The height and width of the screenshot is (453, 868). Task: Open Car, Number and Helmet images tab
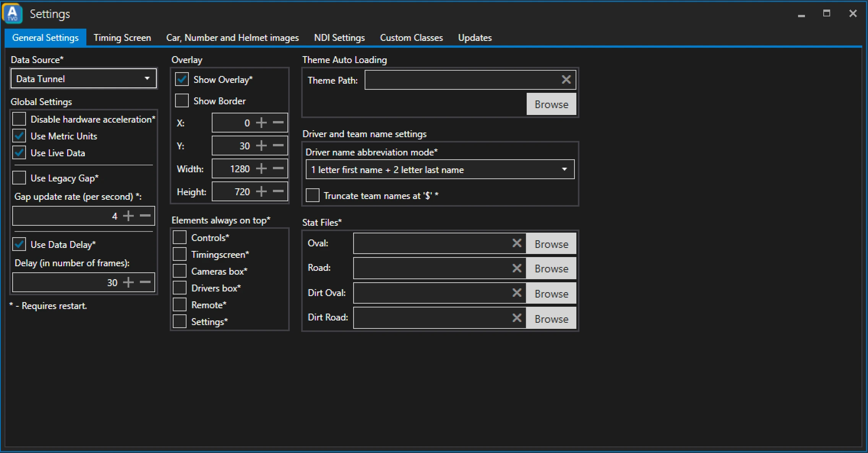pyautogui.click(x=232, y=37)
